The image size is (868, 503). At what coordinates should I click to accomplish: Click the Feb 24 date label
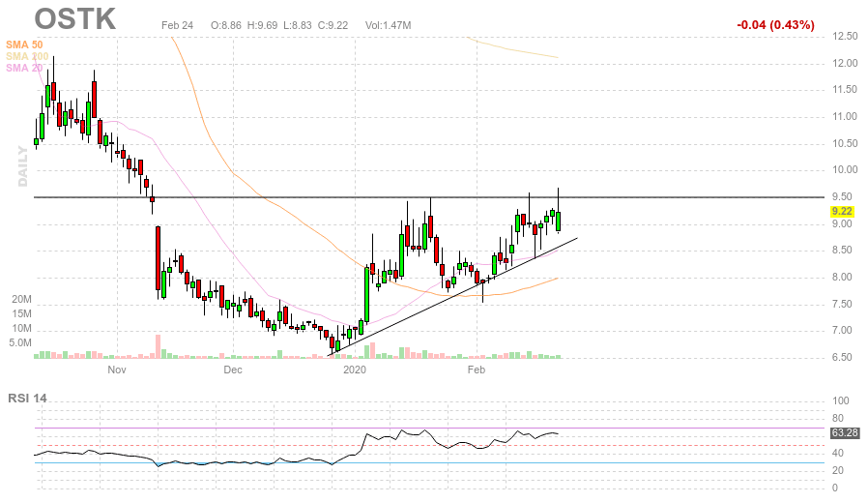[177, 25]
